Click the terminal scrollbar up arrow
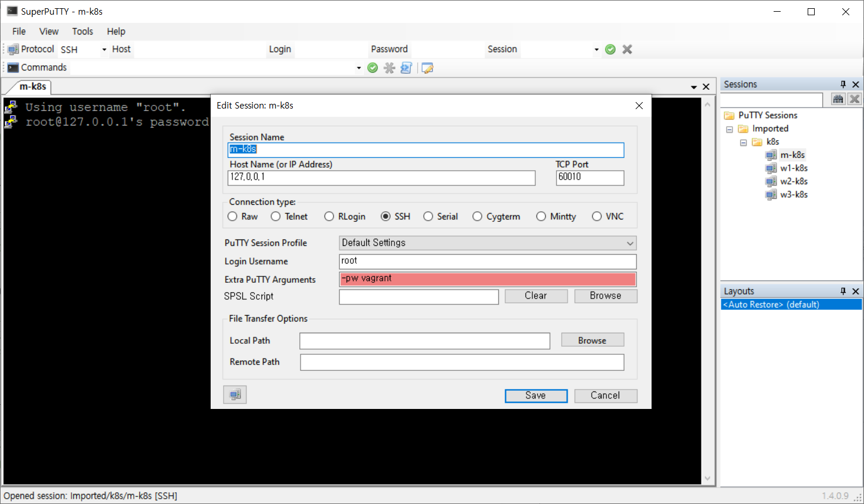This screenshot has height=504, width=864. 708,104
